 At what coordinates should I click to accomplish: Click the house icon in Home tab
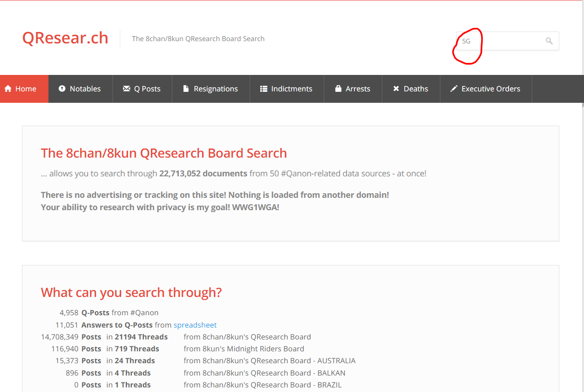pyautogui.click(x=8, y=89)
